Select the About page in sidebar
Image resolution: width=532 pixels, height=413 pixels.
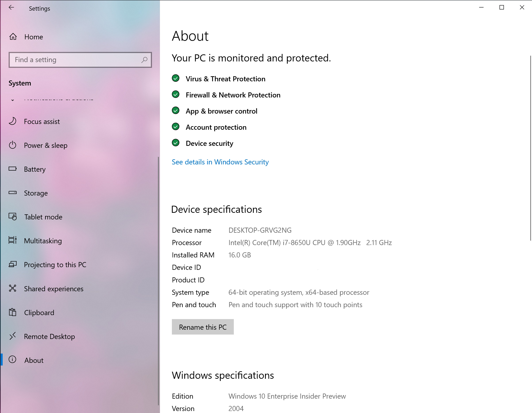[x=34, y=360]
